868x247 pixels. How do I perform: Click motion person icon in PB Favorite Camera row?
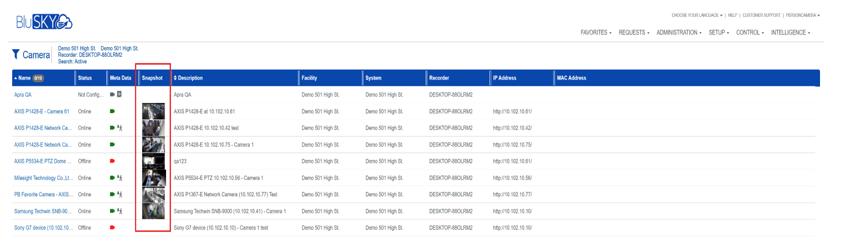[120, 195]
